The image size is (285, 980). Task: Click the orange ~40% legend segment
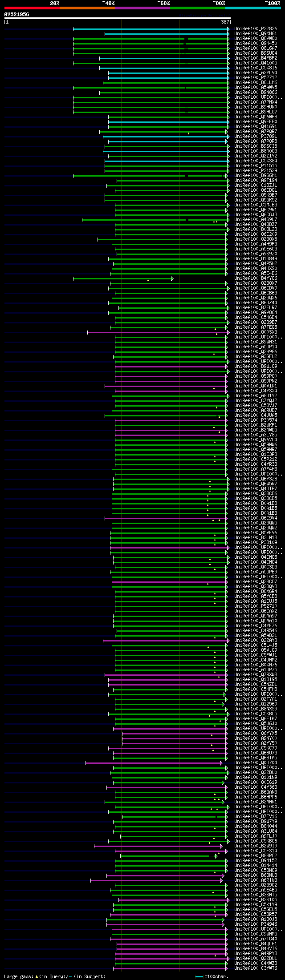pos(87,8)
